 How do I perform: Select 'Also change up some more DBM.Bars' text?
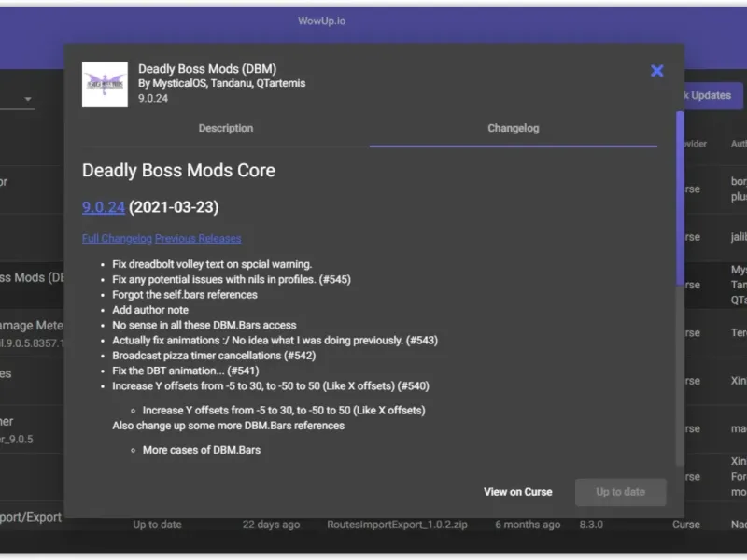coord(228,426)
